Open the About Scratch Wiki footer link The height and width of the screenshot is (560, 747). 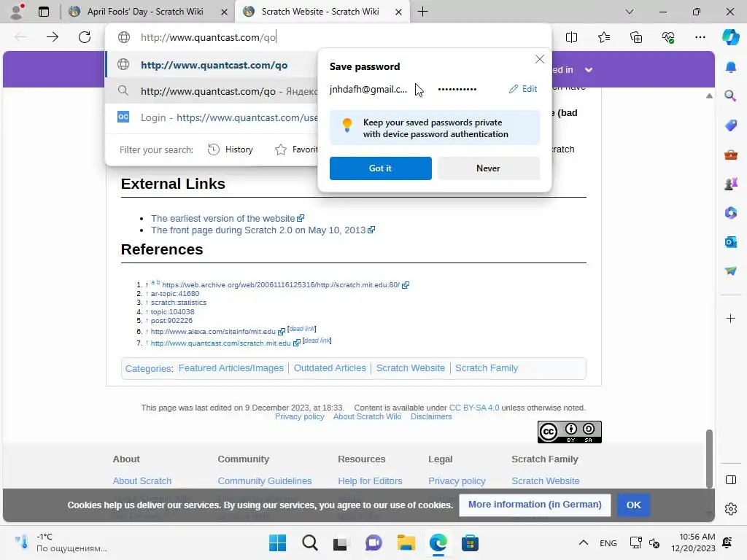click(367, 416)
